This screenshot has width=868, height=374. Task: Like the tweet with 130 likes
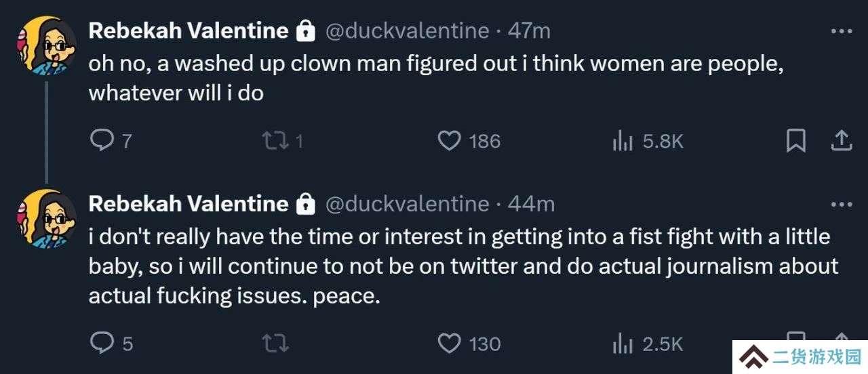click(469, 344)
